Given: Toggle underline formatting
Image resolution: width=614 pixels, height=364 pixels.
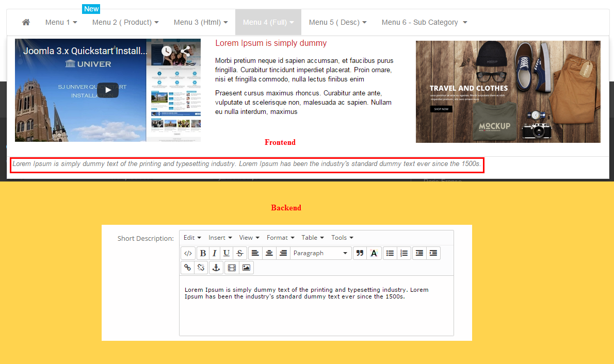Looking at the screenshot, I should pos(227,253).
